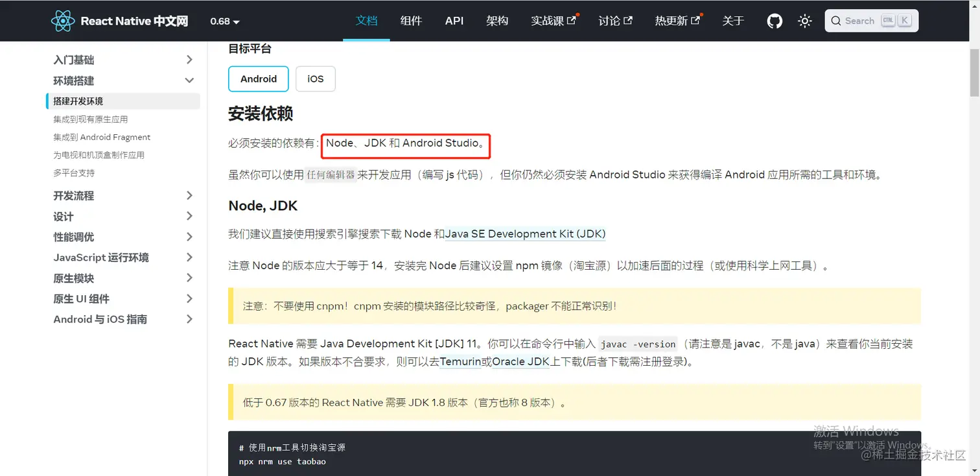Collapse the 环境搭建 sidebar section
The width and height of the screenshot is (980, 476).
point(189,80)
